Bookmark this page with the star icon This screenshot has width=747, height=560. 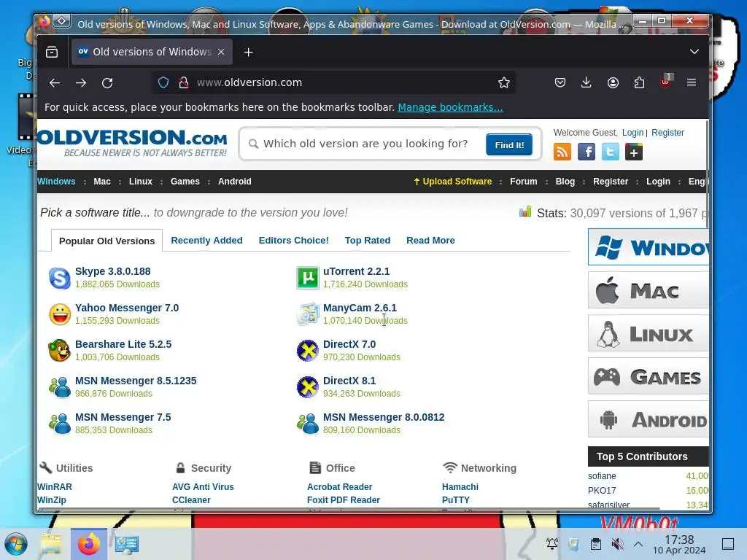[504, 82]
